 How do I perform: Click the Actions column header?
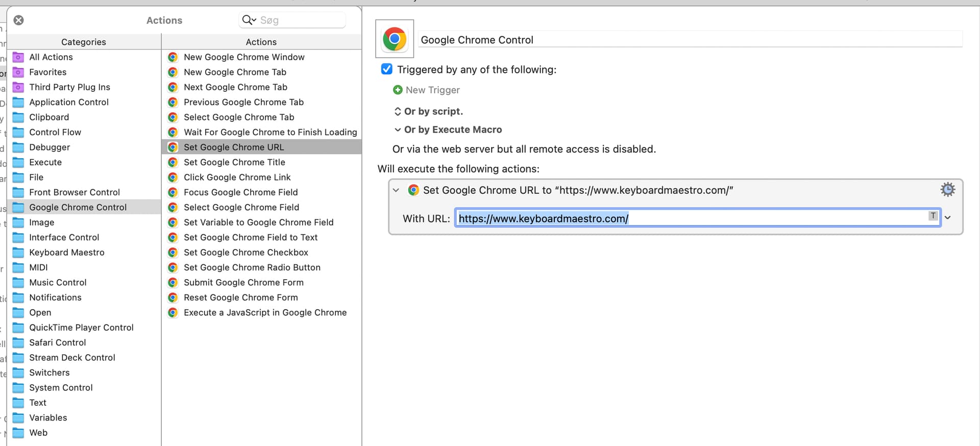[261, 42]
